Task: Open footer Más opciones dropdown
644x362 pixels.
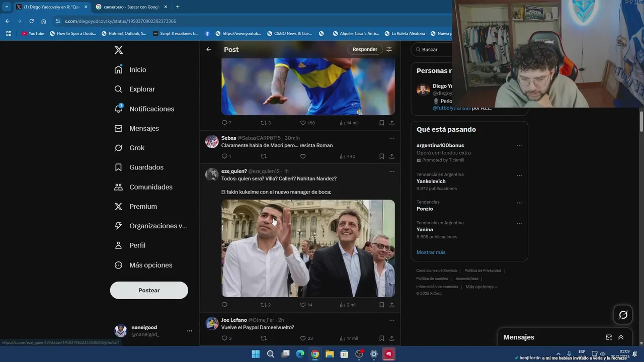Action: coord(482,287)
